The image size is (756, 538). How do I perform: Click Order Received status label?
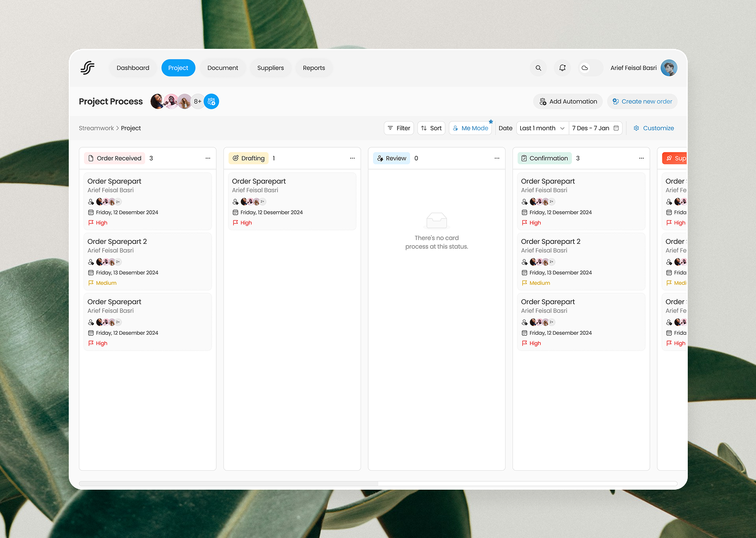(114, 158)
